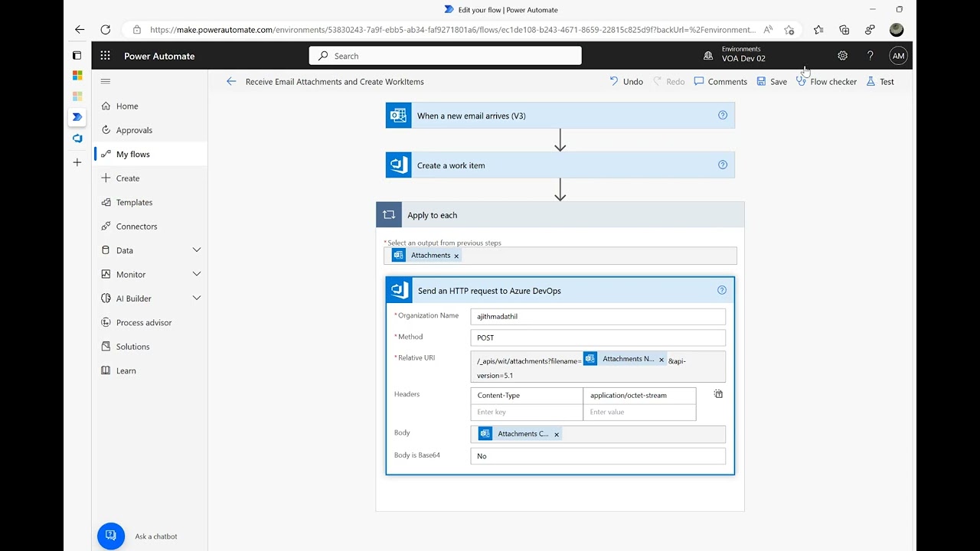Expand the AI Builder navigation section
This screenshot has width=980, height=551.
196,298
